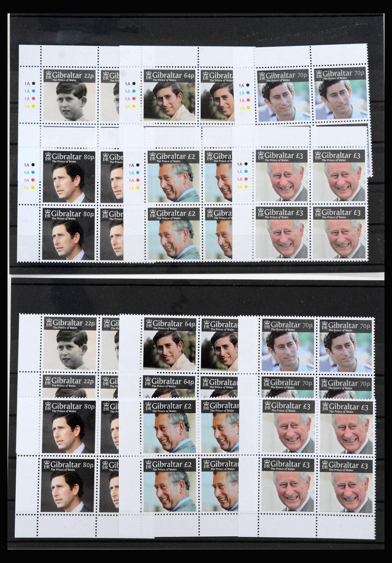Click the blue 1A dot beside the £2 block
The height and width of the screenshot is (563, 392).
(x=138, y=173)
